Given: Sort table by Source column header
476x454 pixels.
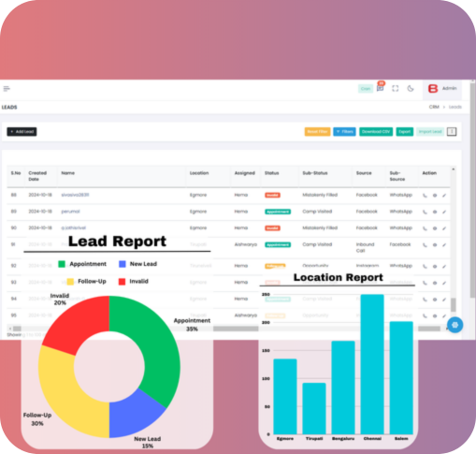Looking at the screenshot, I should [364, 173].
